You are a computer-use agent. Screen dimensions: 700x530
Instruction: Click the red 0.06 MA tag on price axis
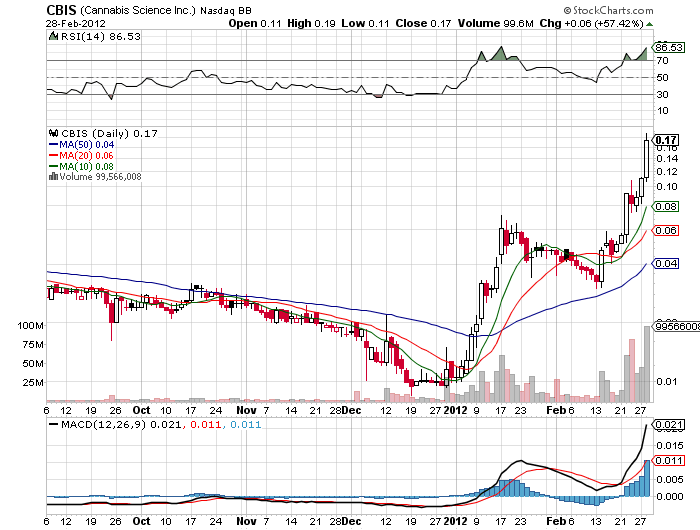[x=666, y=231]
